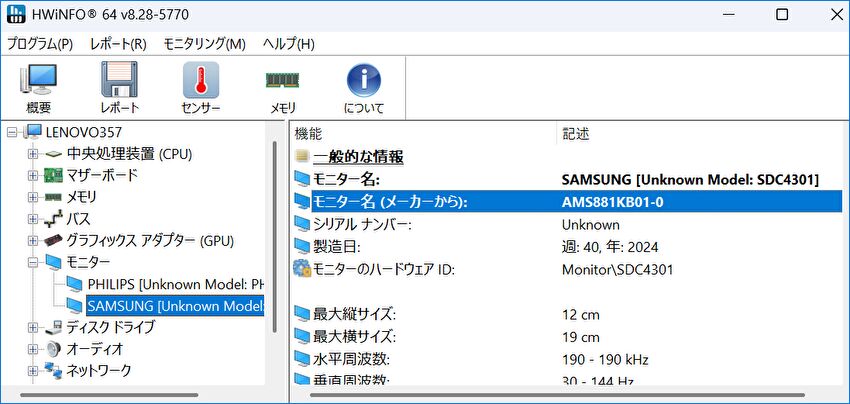Collapse the モニター tree node
The height and width of the screenshot is (404, 850).
(32, 262)
